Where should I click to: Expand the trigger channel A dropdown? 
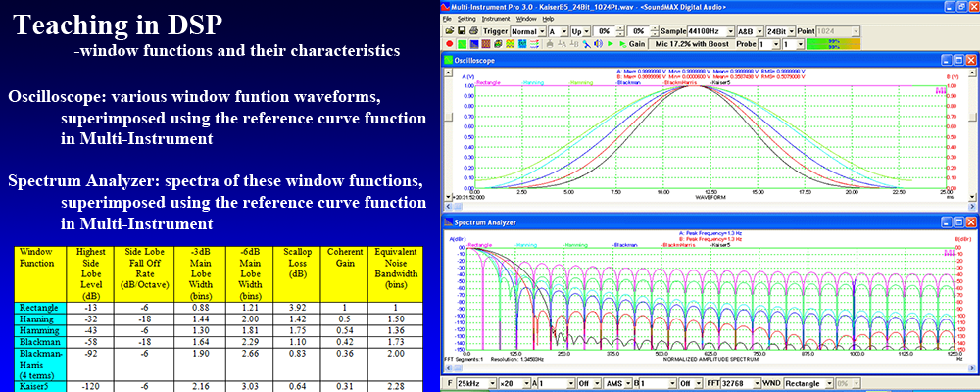pyautogui.click(x=564, y=31)
